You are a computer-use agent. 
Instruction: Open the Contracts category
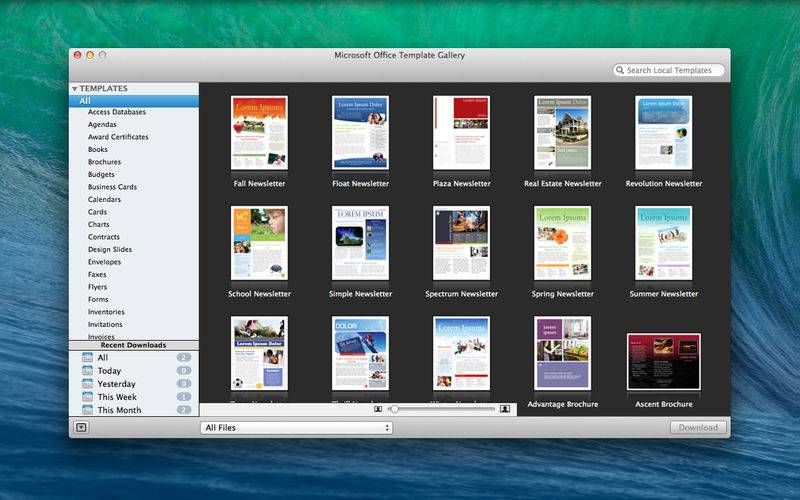104,237
